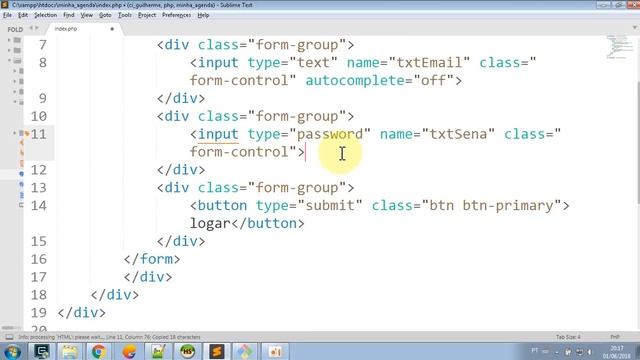
Task: Go to next tab with right arrow
Action: click(37, 28)
